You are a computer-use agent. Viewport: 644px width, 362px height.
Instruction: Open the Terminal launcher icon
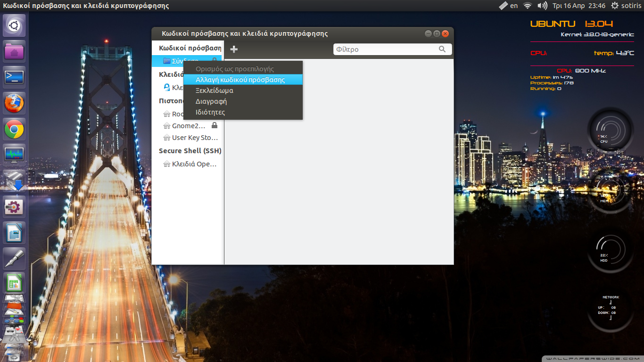(14, 77)
